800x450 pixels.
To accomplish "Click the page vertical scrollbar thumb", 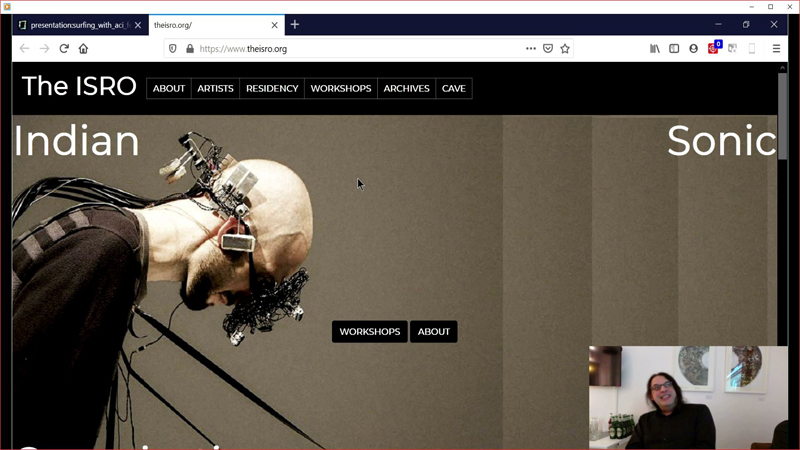I will pyautogui.click(x=782, y=116).
